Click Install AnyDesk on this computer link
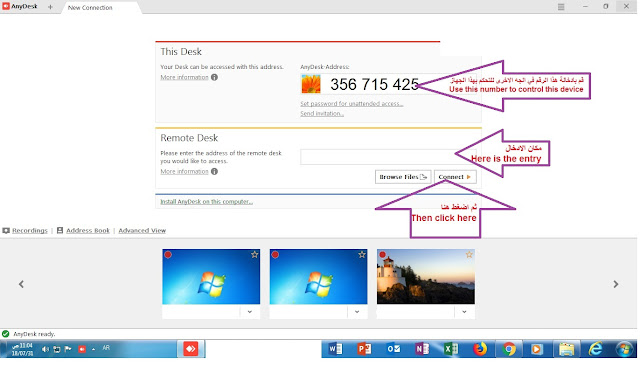 pyautogui.click(x=206, y=202)
